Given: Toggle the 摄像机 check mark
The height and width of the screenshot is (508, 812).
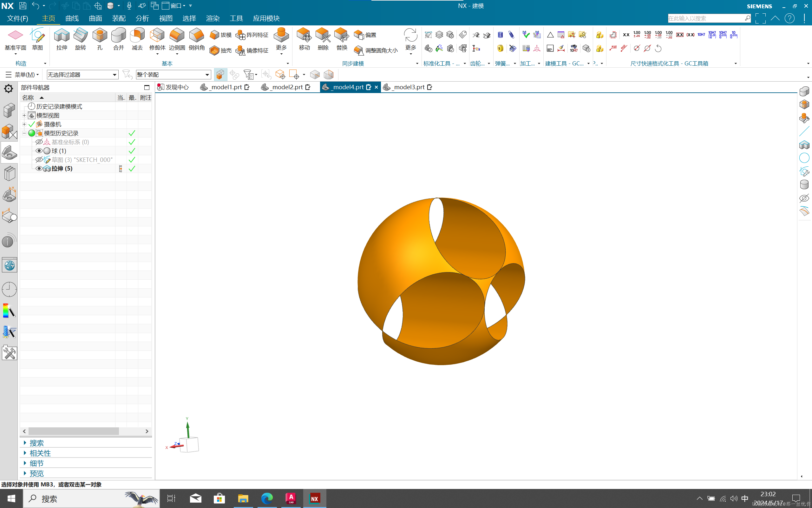Looking at the screenshot, I should tap(31, 124).
